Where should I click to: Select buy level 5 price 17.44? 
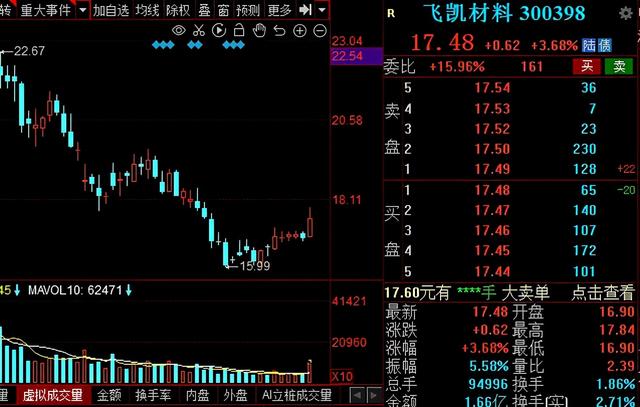(x=493, y=271)
